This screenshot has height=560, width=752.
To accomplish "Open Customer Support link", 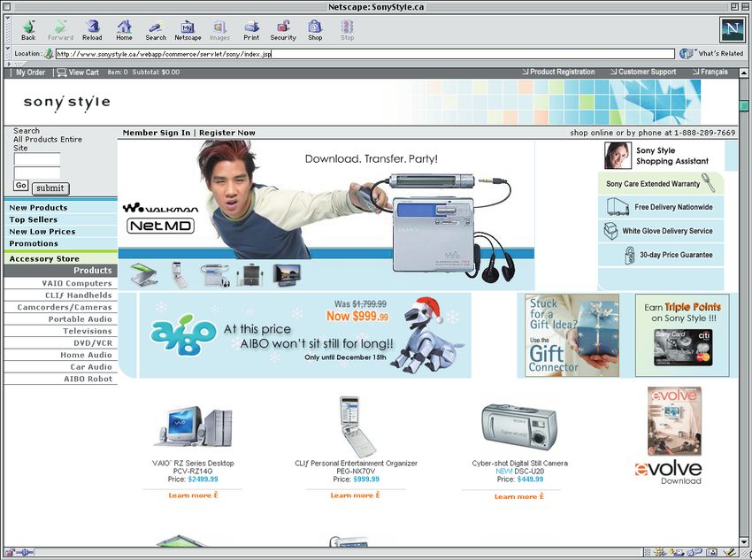I will click(643, 72).
